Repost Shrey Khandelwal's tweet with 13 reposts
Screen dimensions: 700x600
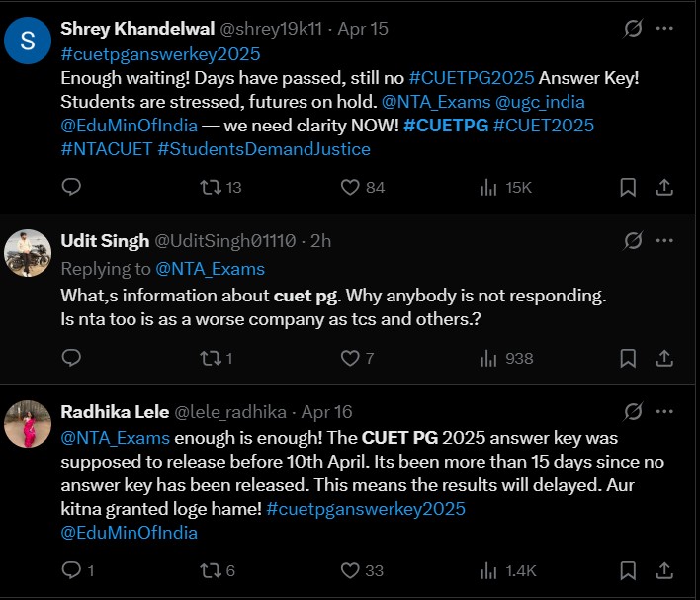click(x=210, y=187)
